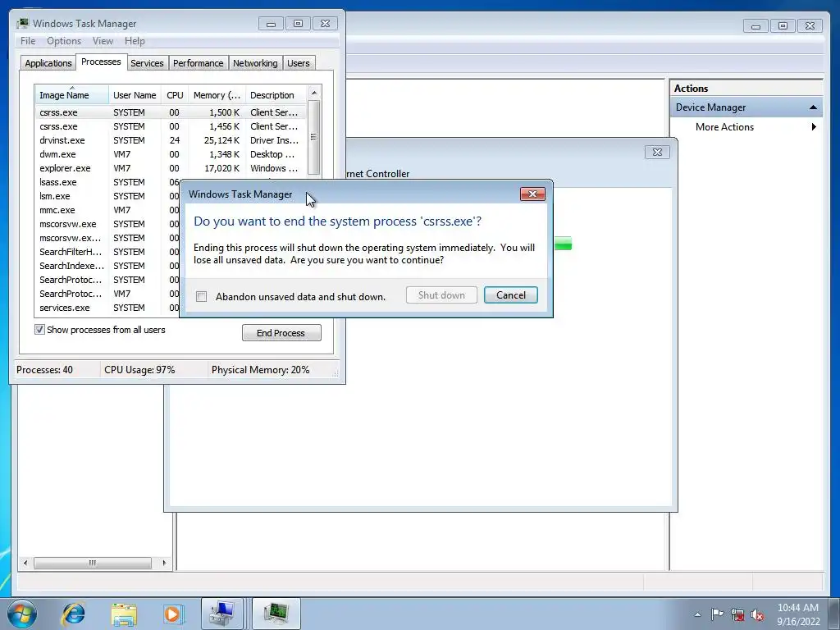Open Windows Media Player from taskbar
The image size is (840, 630).
point(173,614)
